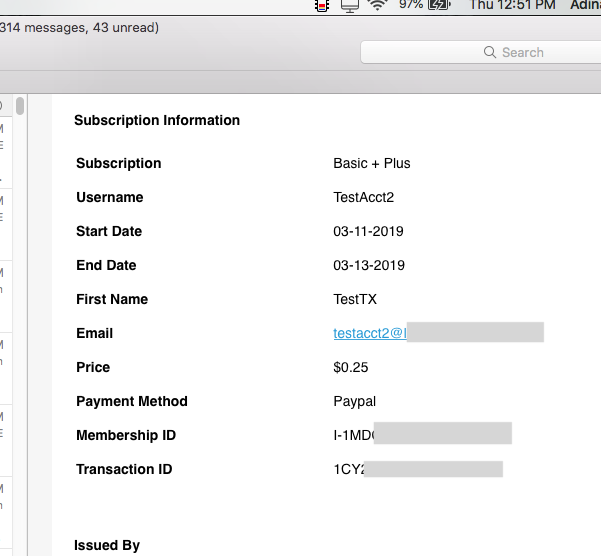The height and width of the screenshot is (556, 601).
Task: Open the battery status icon
Action: click(x=439, y=5)
